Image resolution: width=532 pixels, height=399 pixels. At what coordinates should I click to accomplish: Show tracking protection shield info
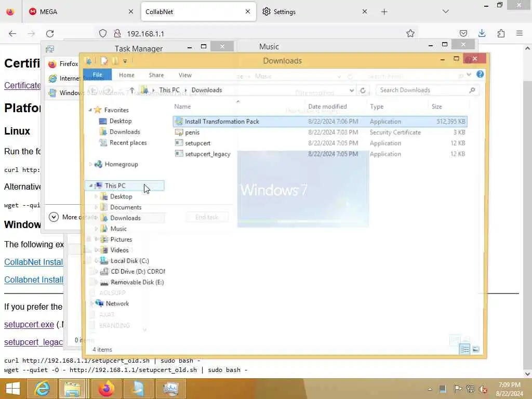point(103,33)
